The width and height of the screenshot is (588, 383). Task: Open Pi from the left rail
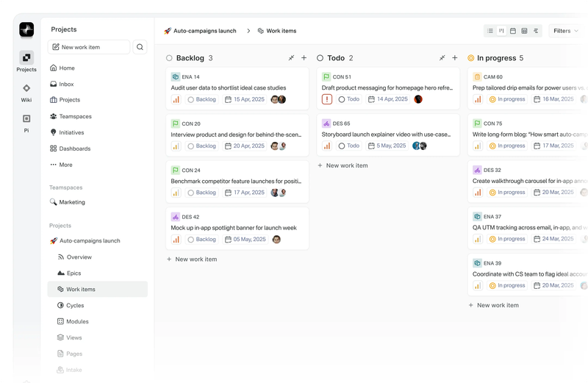(x=26, y=122)
